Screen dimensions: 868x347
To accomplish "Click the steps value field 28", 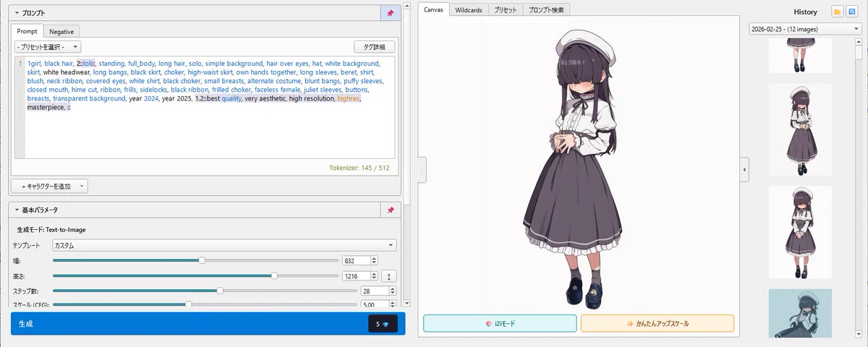I will click(375, 291).
